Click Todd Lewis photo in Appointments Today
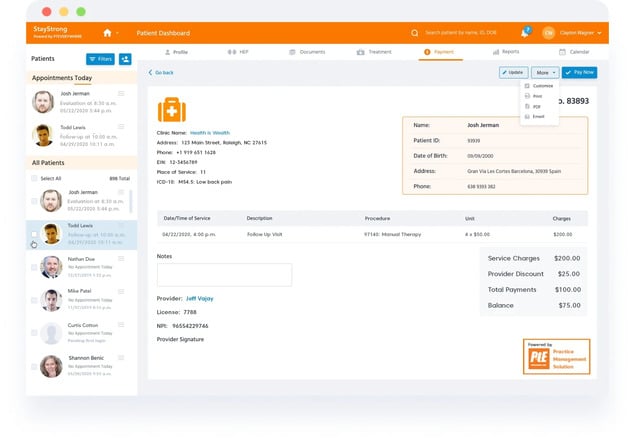635x443 pixels. [x=43, y=135]
